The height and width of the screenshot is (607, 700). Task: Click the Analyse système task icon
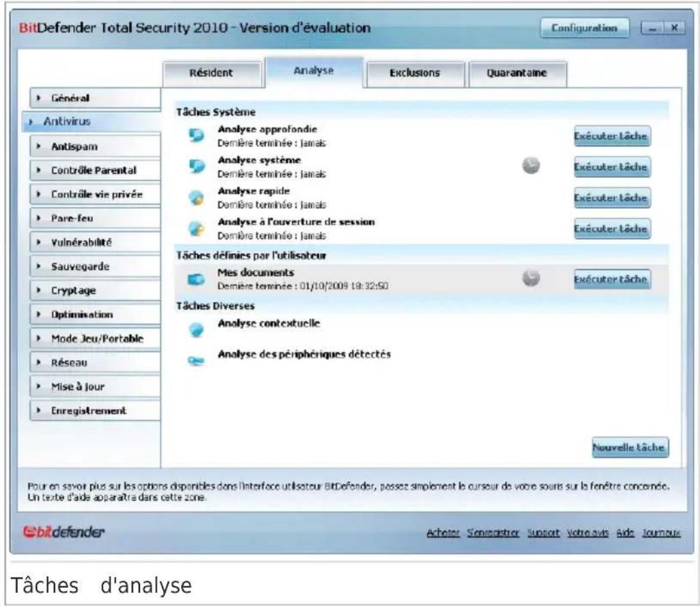tap(196, 166)
